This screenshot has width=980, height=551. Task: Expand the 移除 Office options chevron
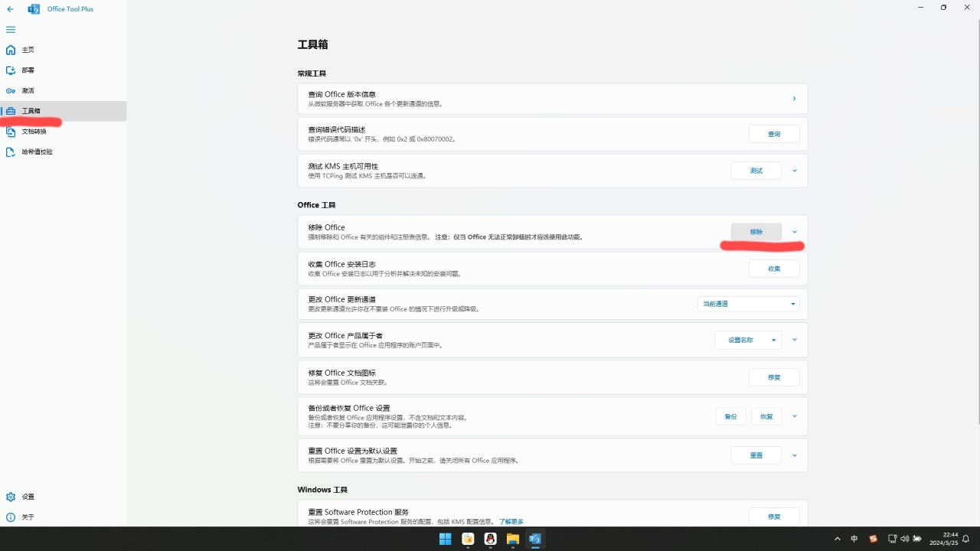795,232
